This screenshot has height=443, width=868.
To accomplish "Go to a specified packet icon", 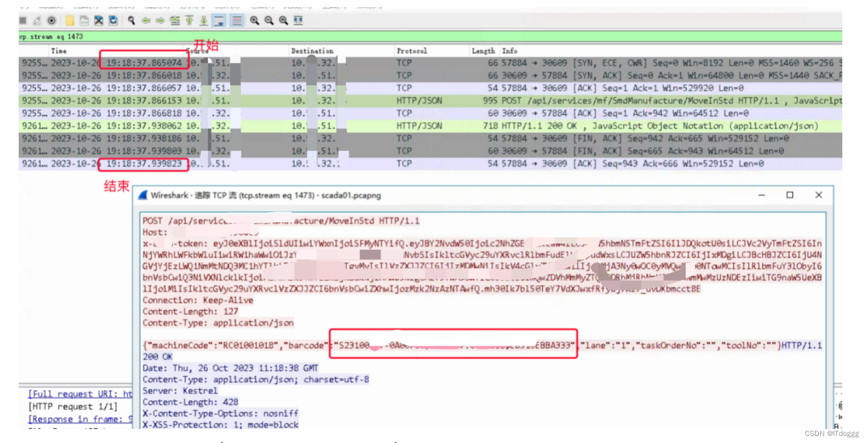I will click(175, 20).
